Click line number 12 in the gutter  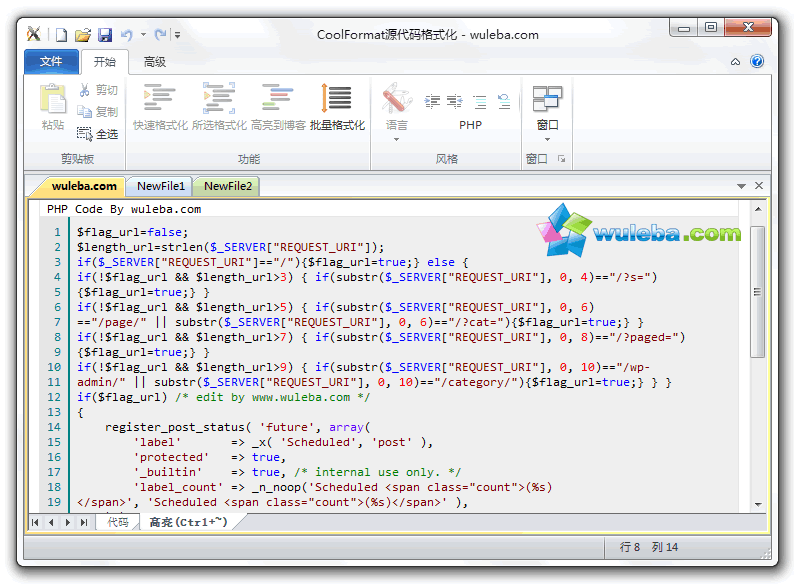pyautogui.click(x=54, y=397)
